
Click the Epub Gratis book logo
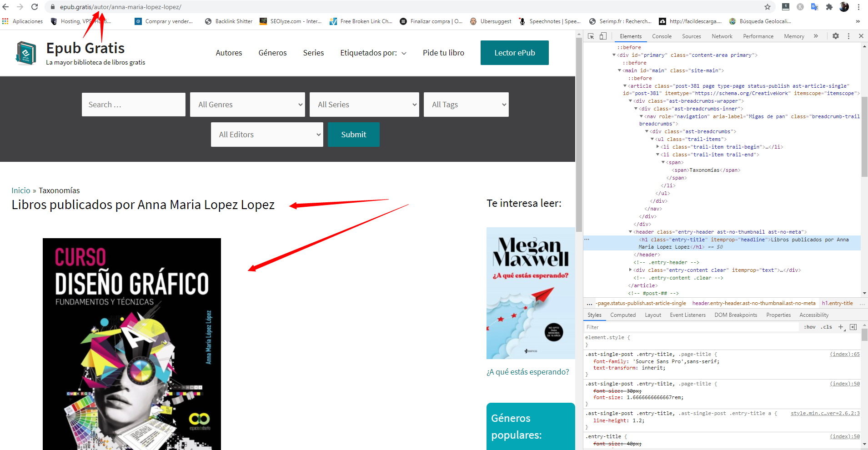tap(26, 53)
